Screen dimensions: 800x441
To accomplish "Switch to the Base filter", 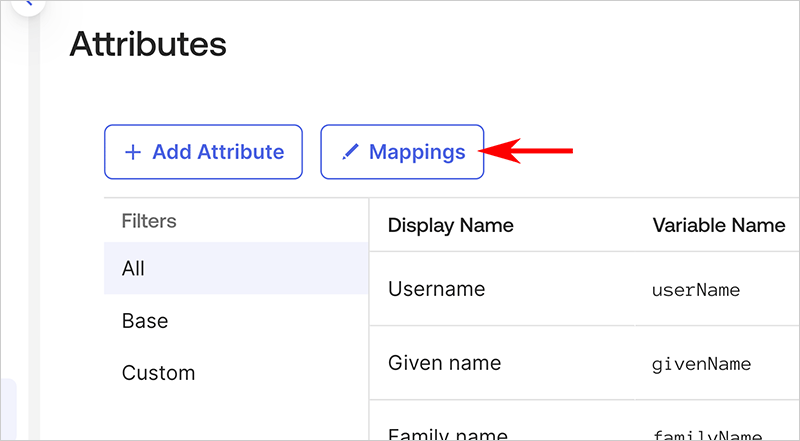I will click(x=145, y=321).
